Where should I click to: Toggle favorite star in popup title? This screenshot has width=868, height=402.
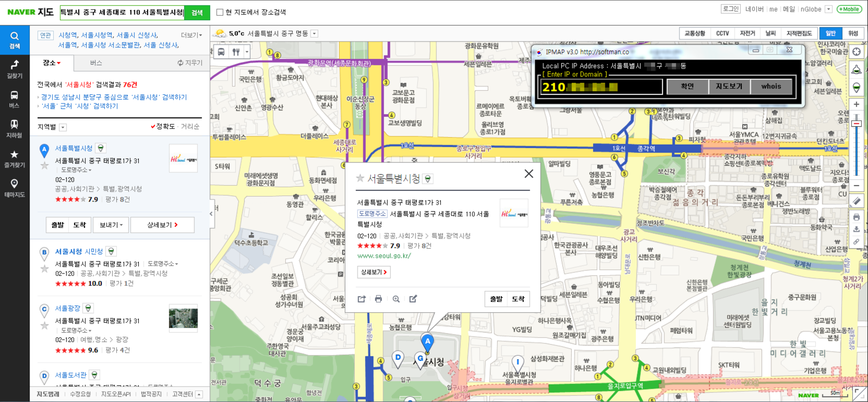pos(360,178)
